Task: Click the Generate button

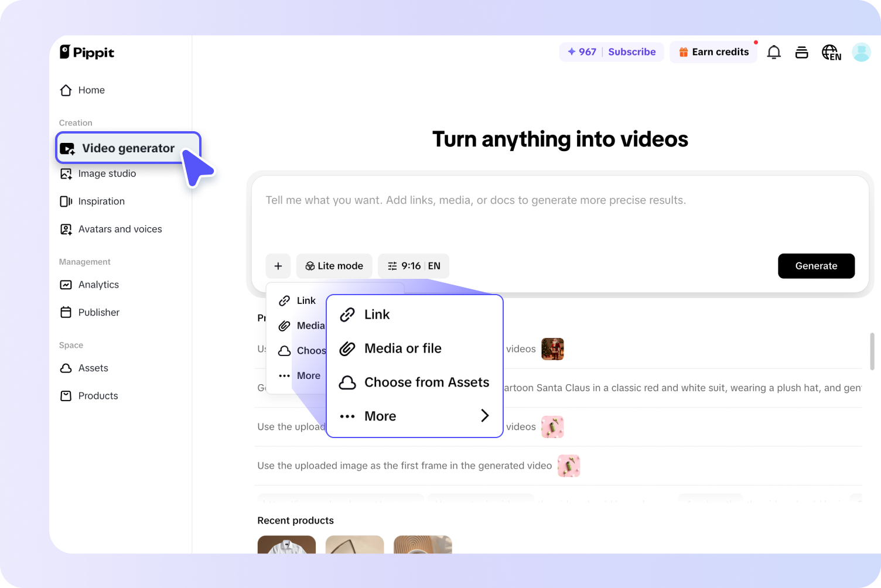Action: (x=816, y=266)
